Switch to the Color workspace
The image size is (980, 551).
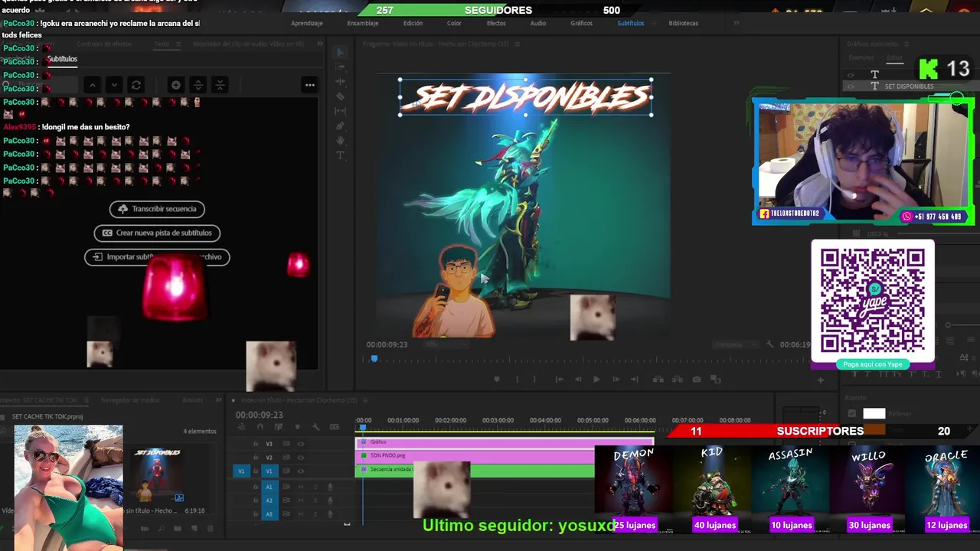(x=454, y=23)
